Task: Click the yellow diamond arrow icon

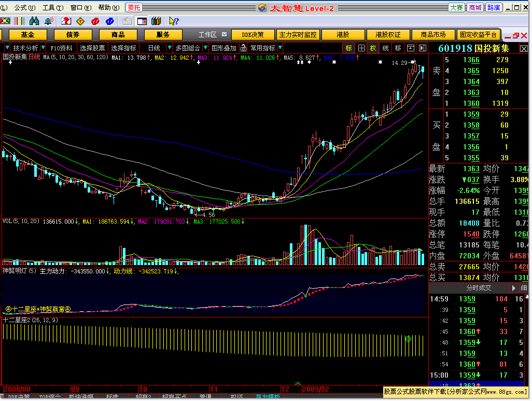Action: [80, 21]
